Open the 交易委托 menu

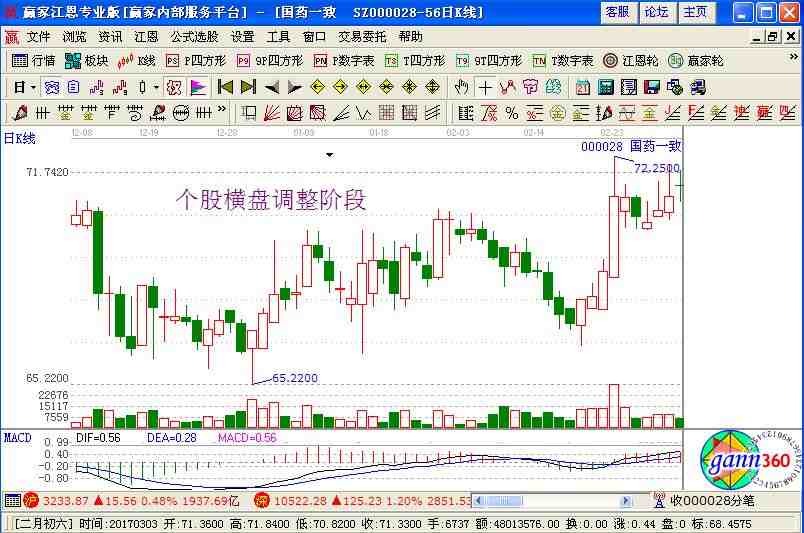[362, 37]
